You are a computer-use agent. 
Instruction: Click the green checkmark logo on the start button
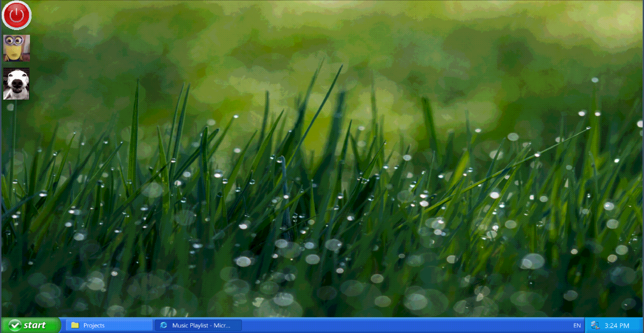click(x=15, y=325)
